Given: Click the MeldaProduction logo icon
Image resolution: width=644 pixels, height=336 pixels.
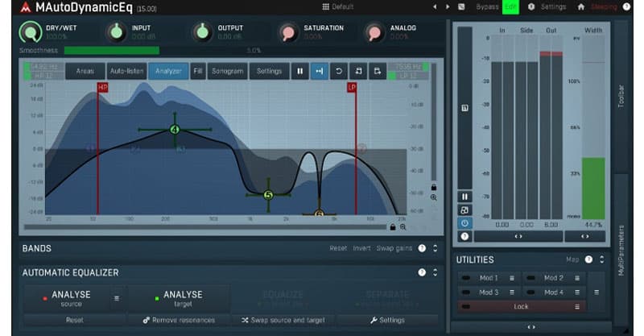Looking at the screenshot, I should click(x=26, y=7).
